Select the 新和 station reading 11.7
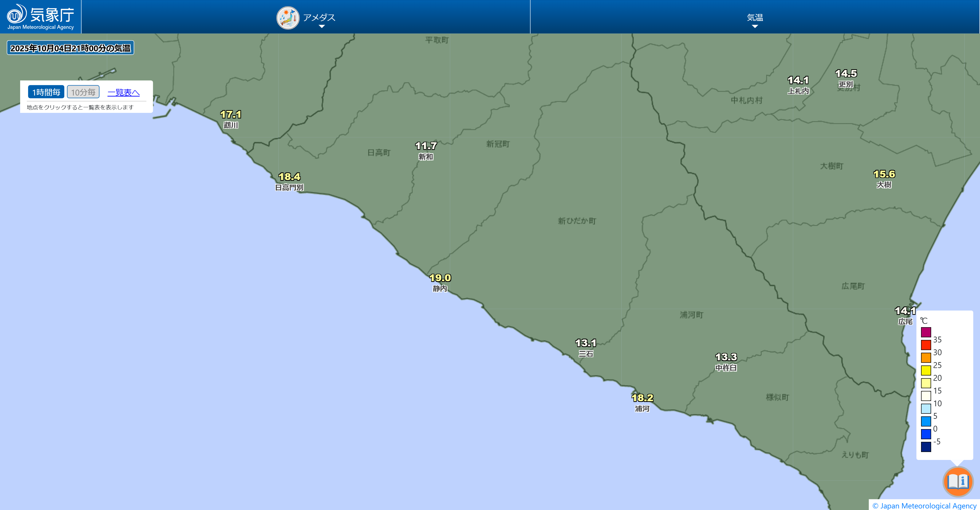Image resolution: width=980 pixels, height=510 pixels. pos(426,146)
